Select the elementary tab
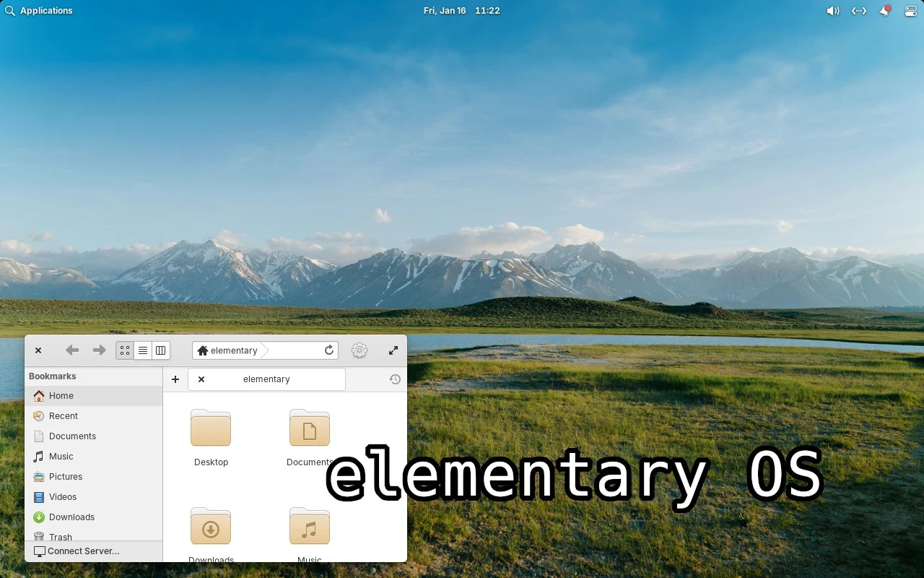The width and height of the screenshot is (924, 578). (x=266, y=379)
